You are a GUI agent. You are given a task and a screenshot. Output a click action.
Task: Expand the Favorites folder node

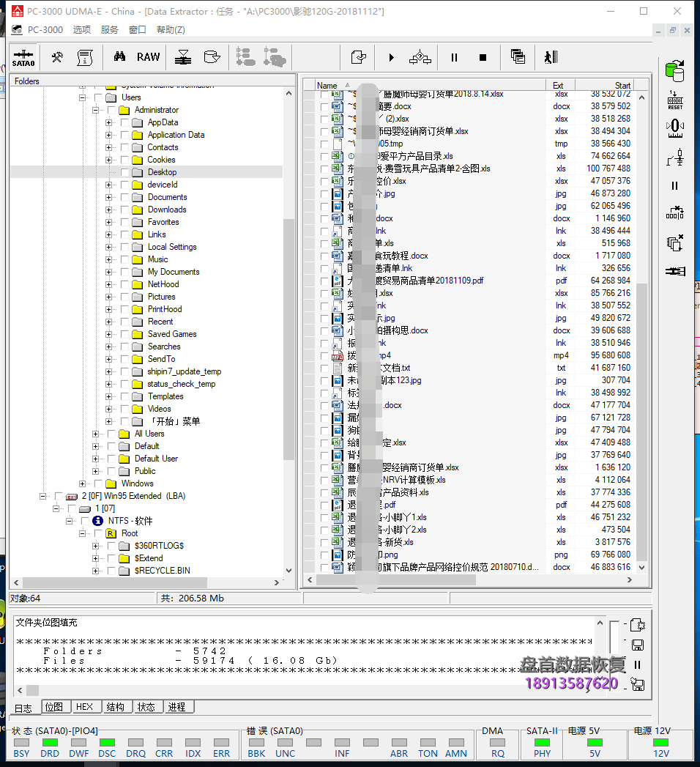coord(108,222)
